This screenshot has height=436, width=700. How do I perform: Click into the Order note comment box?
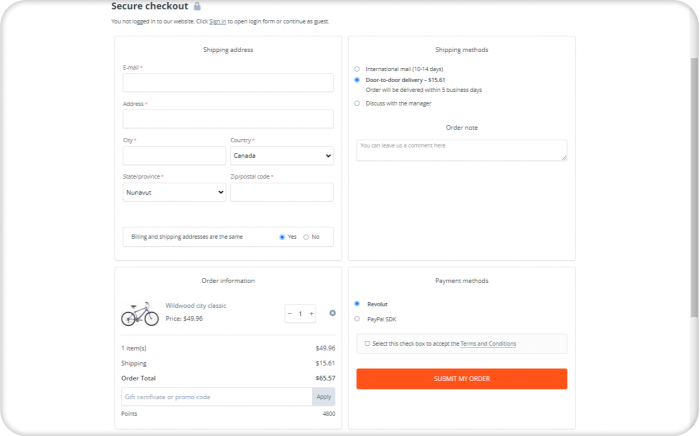[x=462, y=150]
